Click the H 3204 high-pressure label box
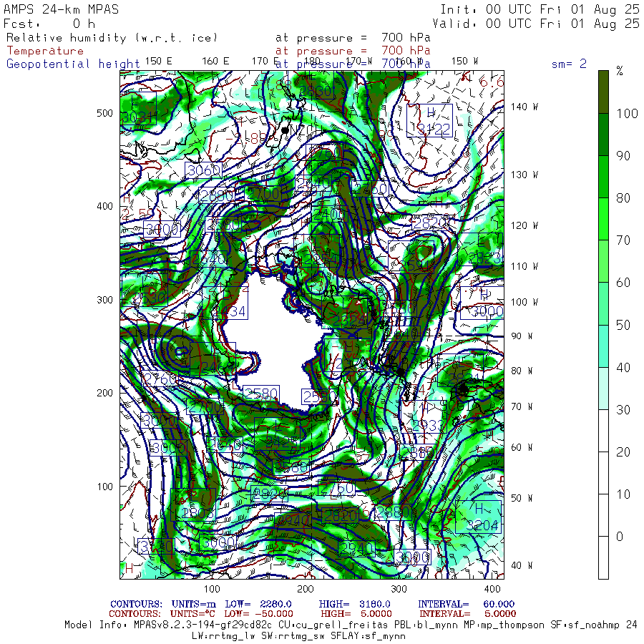The height and width of the screenshot is (644, 644). point(479,517)
